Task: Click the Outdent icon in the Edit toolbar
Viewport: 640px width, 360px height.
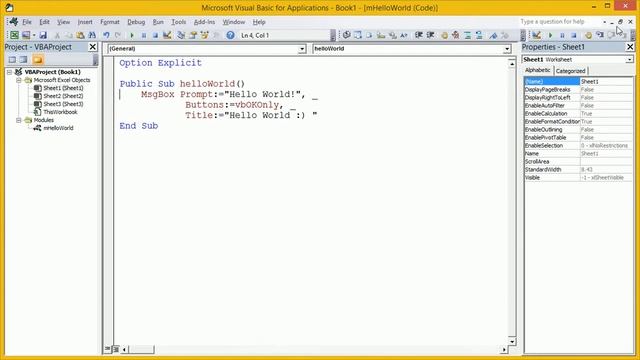Action: click(x=430, y=35)
